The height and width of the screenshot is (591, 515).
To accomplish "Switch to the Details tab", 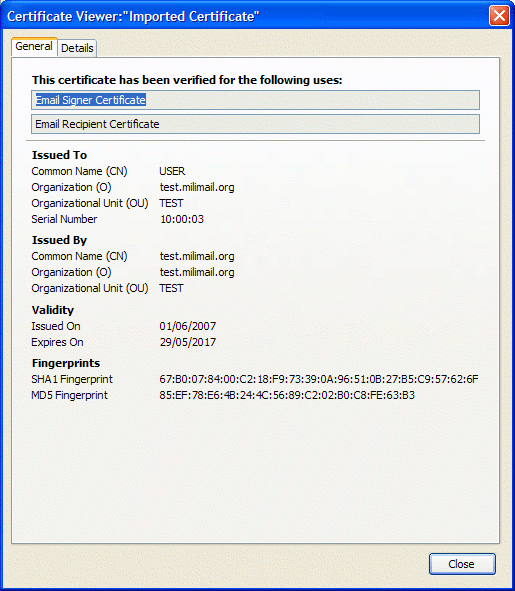I will 77,48.
